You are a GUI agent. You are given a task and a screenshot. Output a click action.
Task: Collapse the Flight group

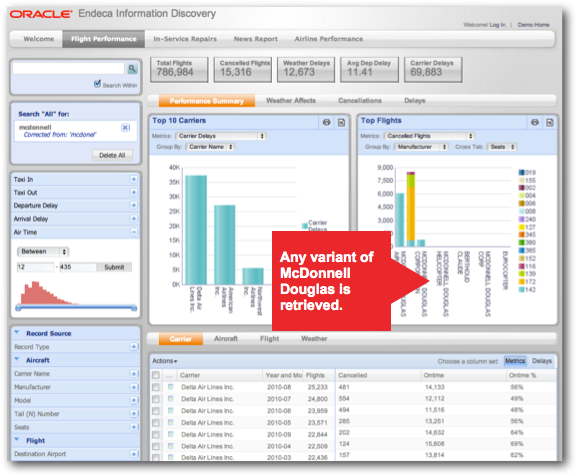coord(17,440)
